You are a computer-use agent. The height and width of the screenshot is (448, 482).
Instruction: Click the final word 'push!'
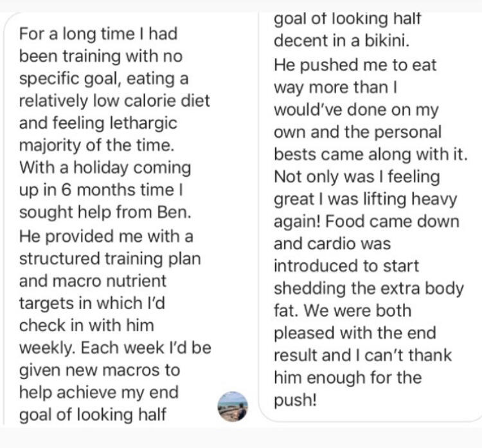[x=295, y=400]
